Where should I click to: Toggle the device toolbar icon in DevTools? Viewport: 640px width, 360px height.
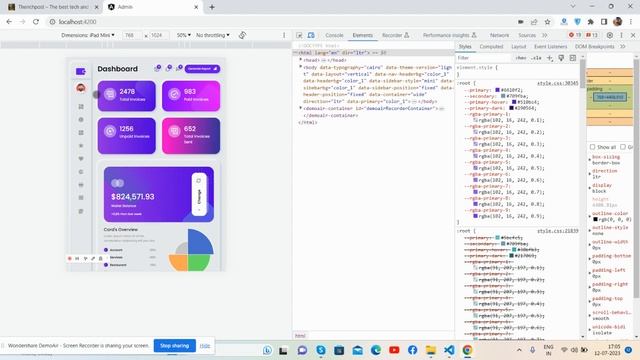tap(311, 35)
